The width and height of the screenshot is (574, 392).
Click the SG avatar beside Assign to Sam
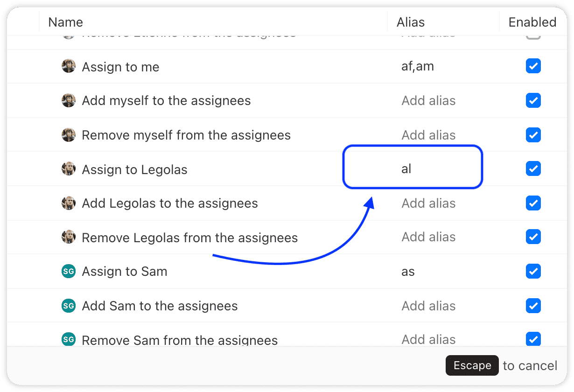(x=69, y=271)
